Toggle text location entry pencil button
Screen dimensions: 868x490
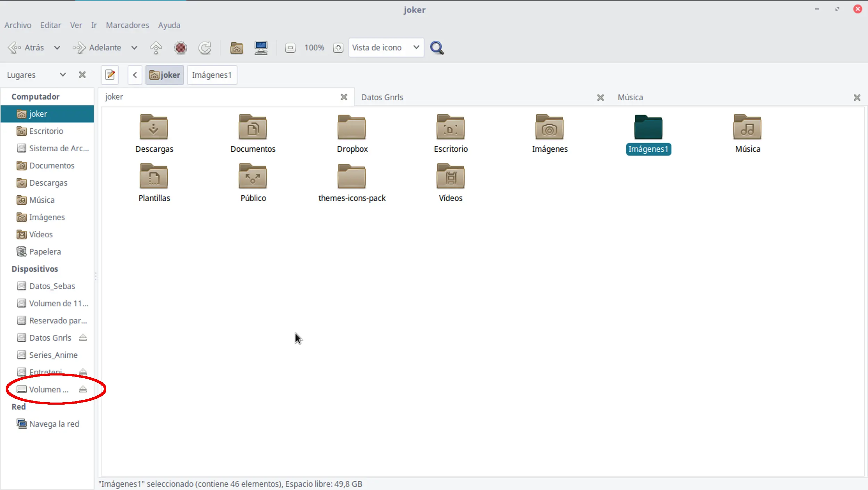pyautogui.click(x=110, y=75)
